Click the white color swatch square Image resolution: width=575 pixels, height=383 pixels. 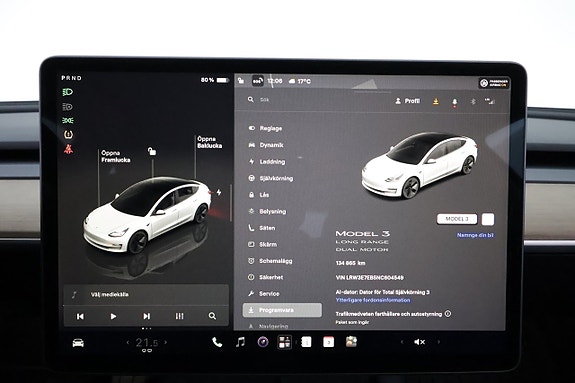coord(488,219)
